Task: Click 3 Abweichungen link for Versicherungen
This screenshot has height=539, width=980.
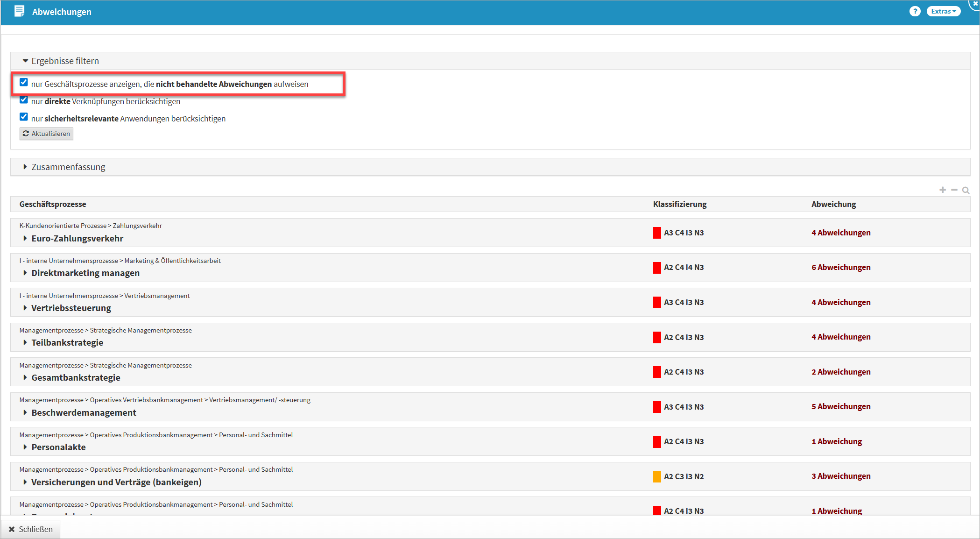Action: 841,476
